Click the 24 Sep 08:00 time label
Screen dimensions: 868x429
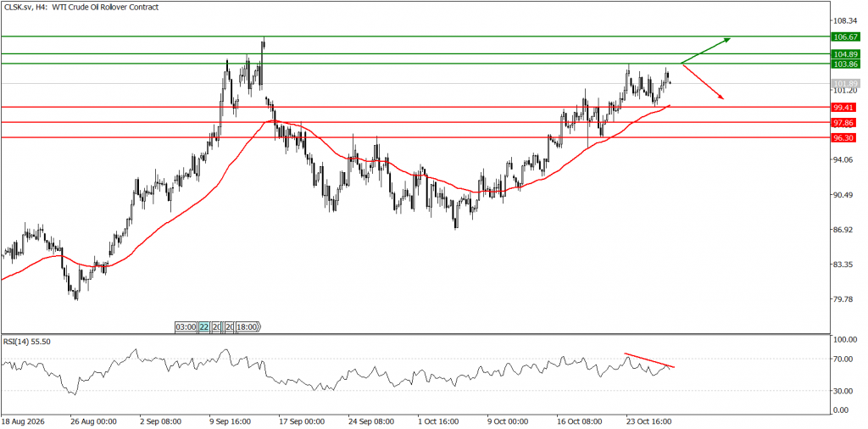pos(371,421)
